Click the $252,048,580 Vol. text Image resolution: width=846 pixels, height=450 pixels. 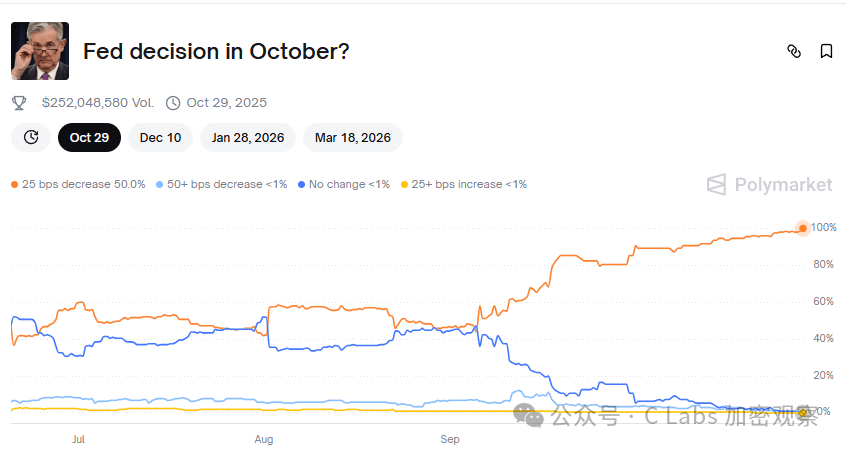tap(98, 102)
